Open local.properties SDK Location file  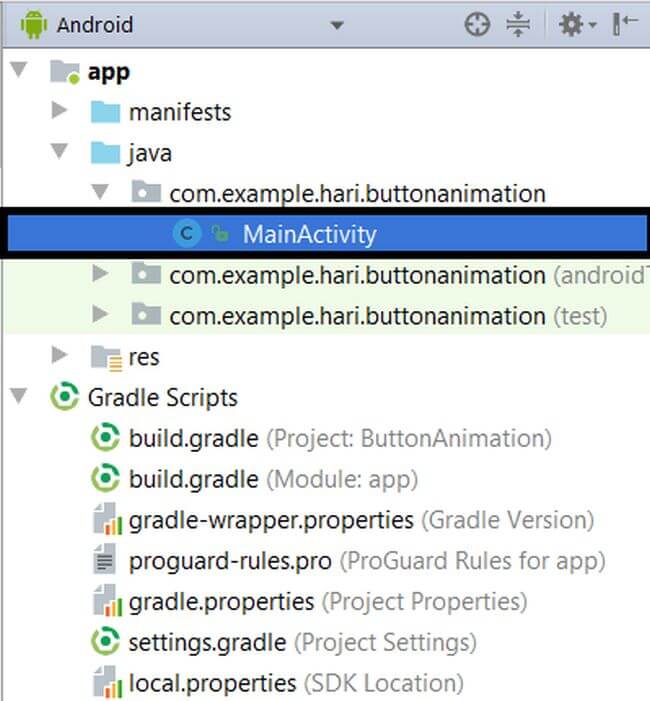(212, 684)
